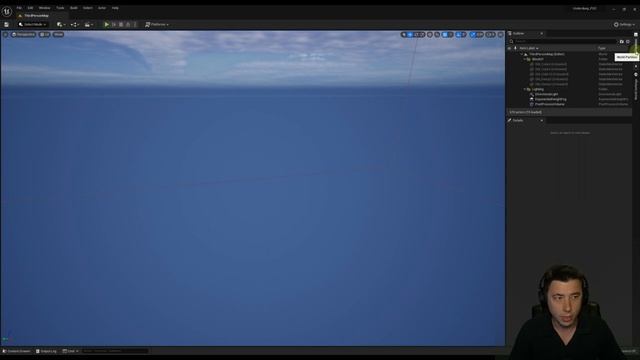This screenshot has width=640, height=360.
Task: Toggle world/local coordinate system icon
Action: tap(430, 35)
